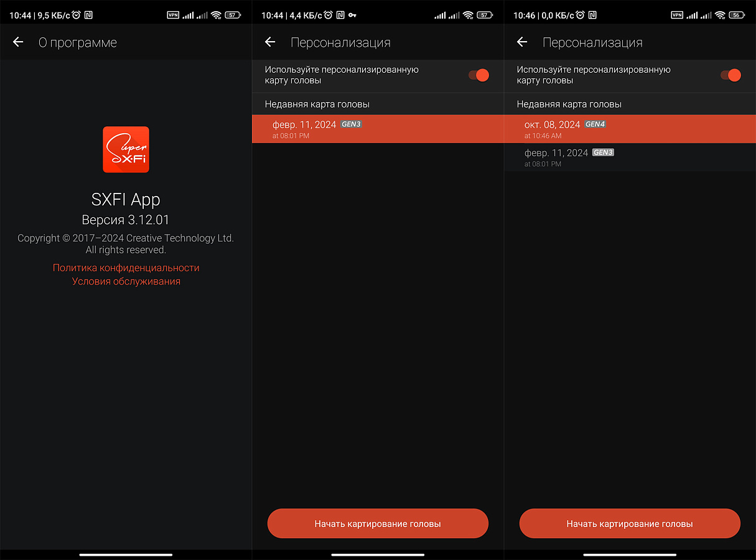Open the Политика конфиденциальности link

pos(126,268)
